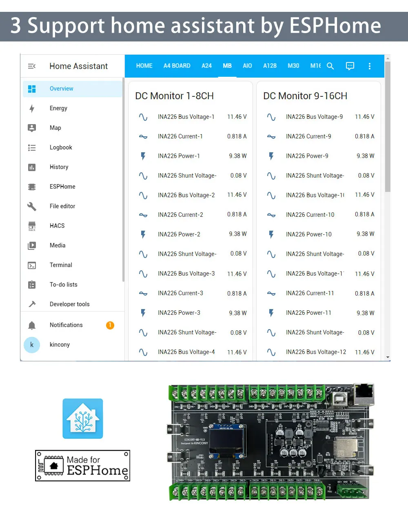
Task: Open the Terminal panel
Action: [x=60, y=265]
